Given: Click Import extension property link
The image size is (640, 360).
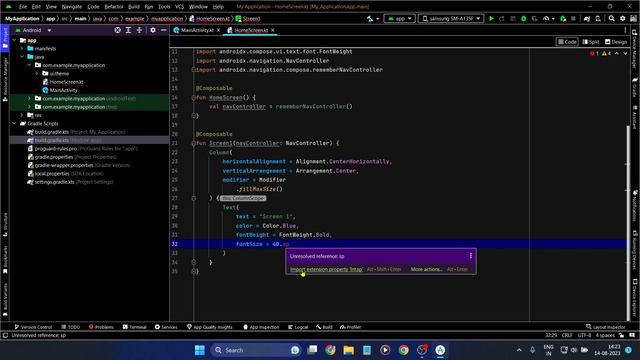Looking at the screenshot, I should pos(326,269).
